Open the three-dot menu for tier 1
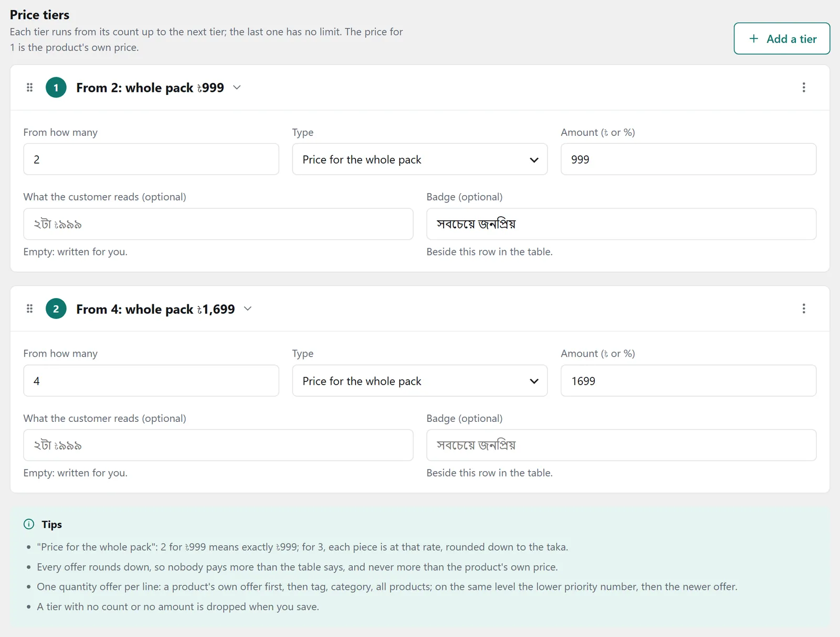 click(803, 88)
